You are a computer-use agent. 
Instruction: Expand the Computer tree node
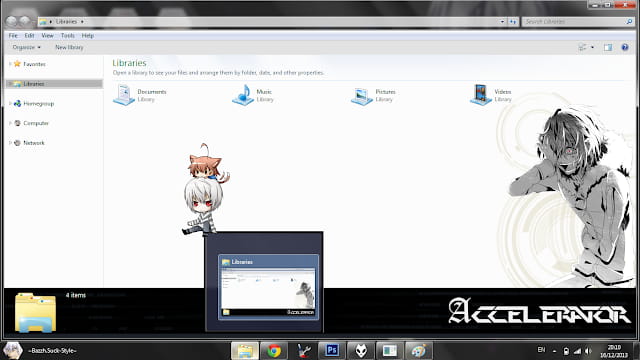pos(10,123)
